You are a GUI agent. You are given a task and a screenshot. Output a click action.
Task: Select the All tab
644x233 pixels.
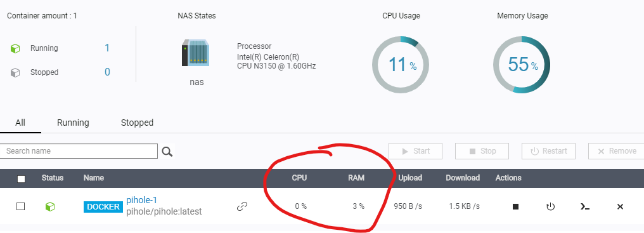(x=20, y=123)
